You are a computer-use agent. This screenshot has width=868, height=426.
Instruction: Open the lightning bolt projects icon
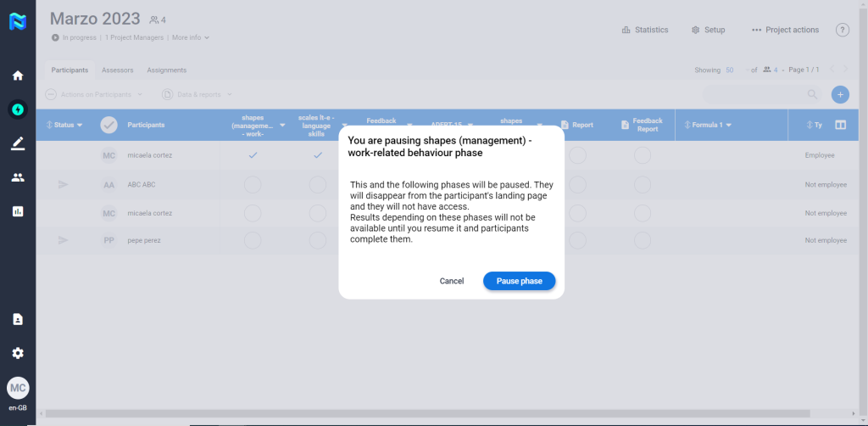tap(18, 109)
